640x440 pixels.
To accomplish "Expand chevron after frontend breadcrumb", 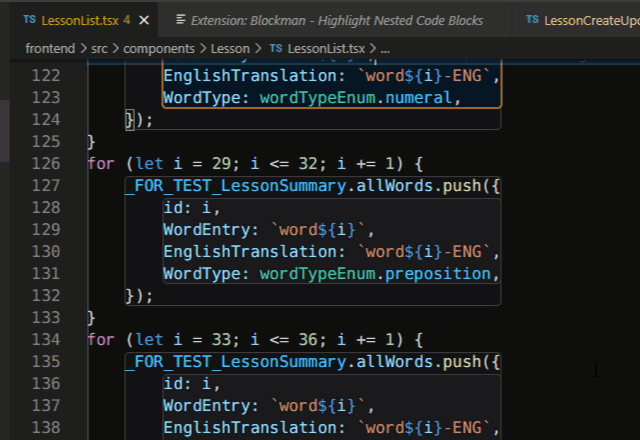I will tap(83, 49).
